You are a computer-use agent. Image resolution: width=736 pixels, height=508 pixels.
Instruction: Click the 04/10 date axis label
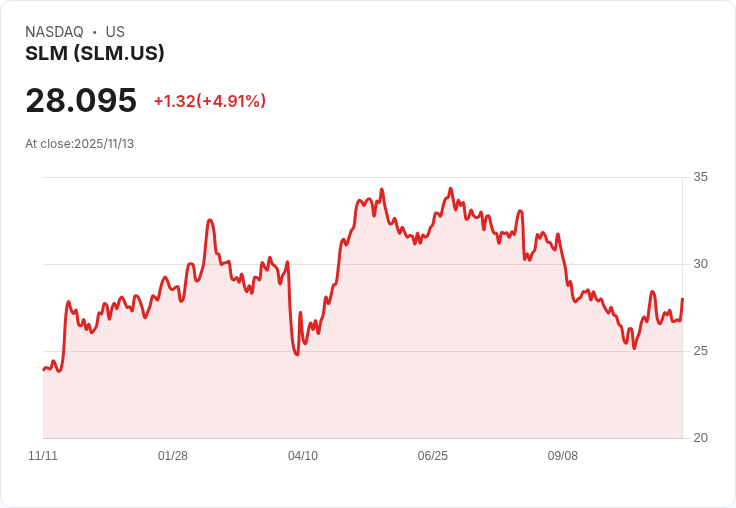303,455
